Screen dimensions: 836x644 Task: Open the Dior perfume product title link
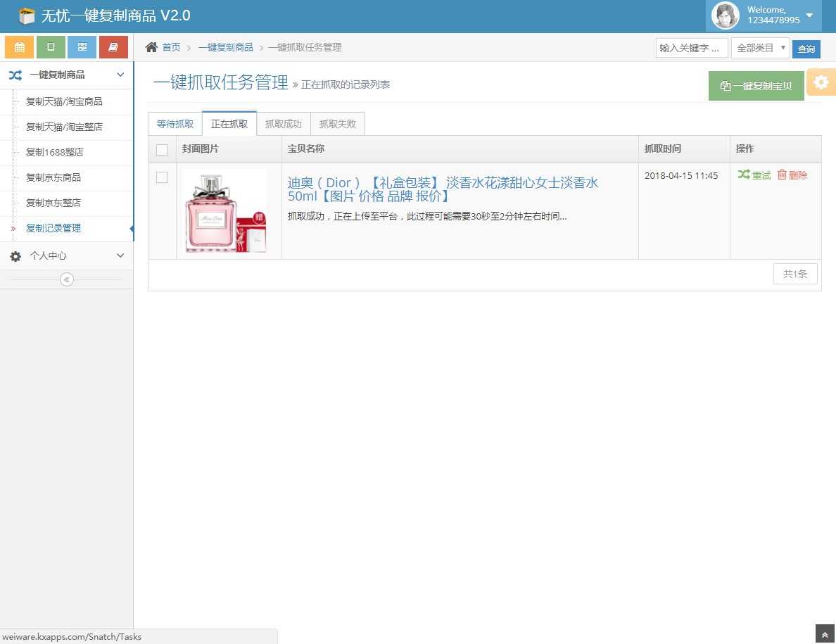pyautogui.click(x=443, y=189)
